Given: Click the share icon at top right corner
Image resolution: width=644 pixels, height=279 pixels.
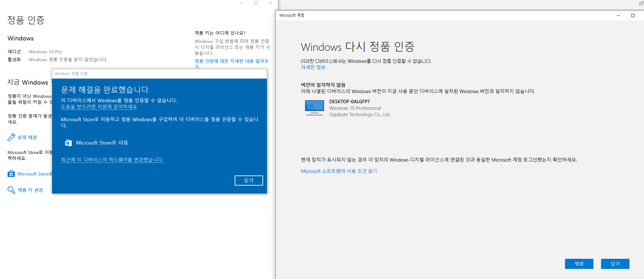Looking at the screenshot, I should pos(641,3).
